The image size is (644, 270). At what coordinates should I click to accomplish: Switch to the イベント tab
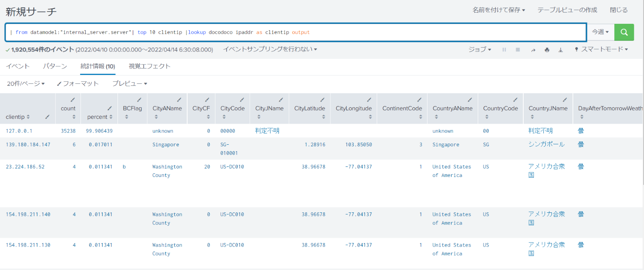[18, 66]
